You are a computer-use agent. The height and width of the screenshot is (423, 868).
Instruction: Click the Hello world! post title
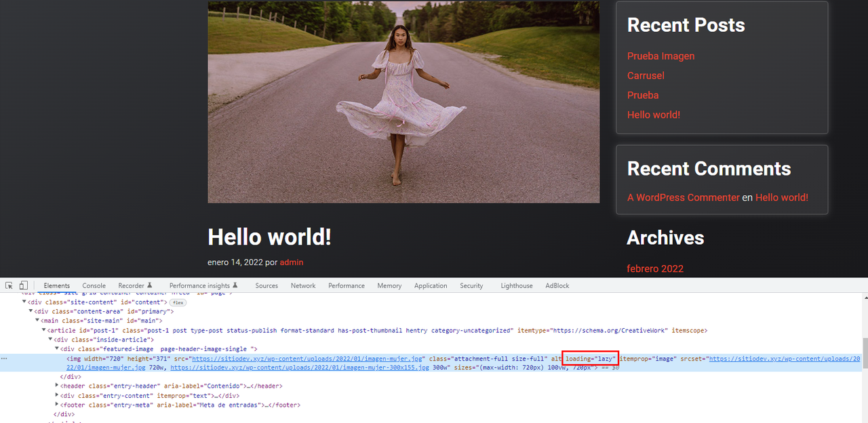[269, 237]
